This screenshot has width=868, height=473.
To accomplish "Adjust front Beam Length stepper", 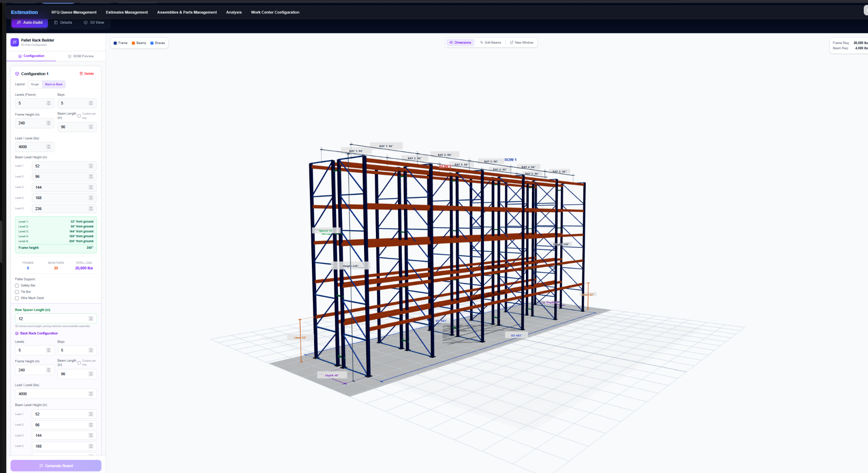I will pyautogui.click(x=91, y=127).
